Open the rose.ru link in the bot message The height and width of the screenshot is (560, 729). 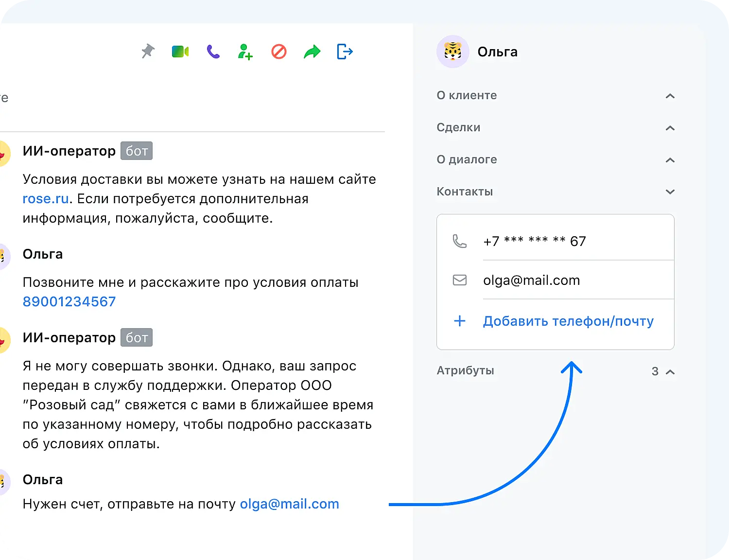pyautogui.click(x=45, y=198)
